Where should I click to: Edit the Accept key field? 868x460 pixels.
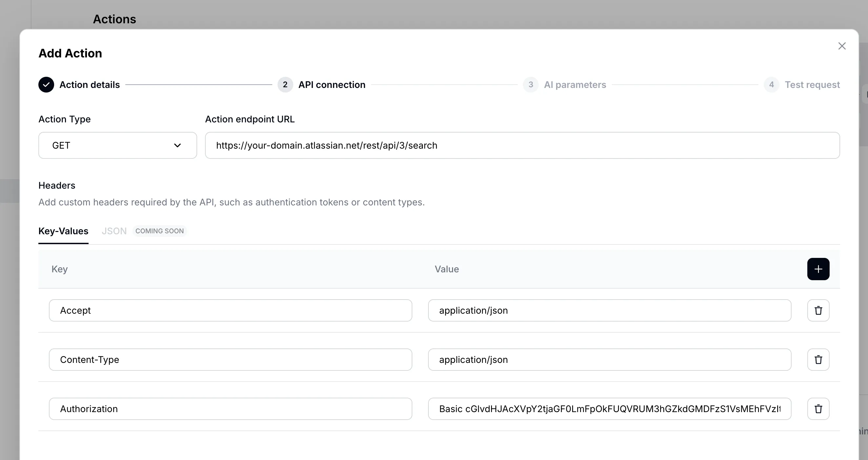click(231, 310)
